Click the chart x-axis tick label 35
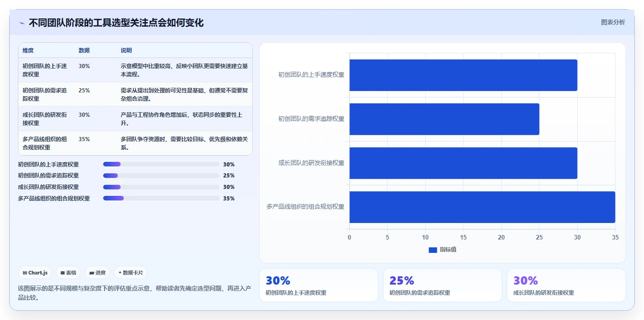Image resolution: width=644 pixels, height=320 pixels. pos(615,237)
